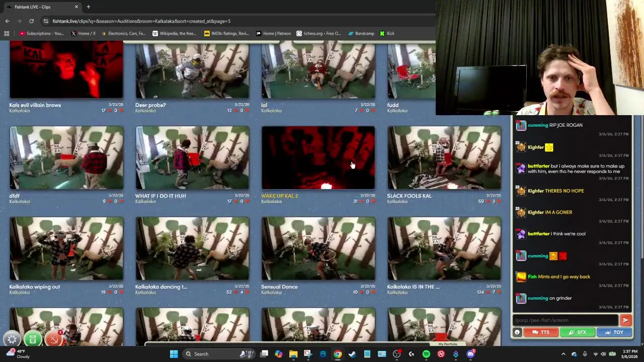The height and width of the screenshot is (362, 644).
Task: Open the Windows Start menu
Action: pos(174,354)
